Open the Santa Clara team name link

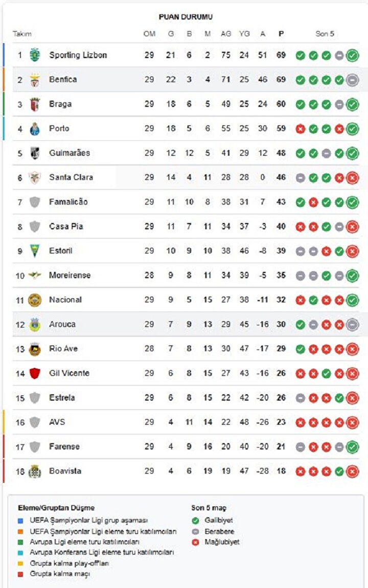coord(71,177)
